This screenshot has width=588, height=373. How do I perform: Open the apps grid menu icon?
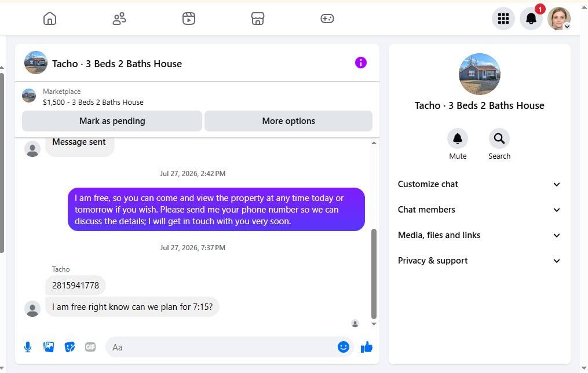503,19
